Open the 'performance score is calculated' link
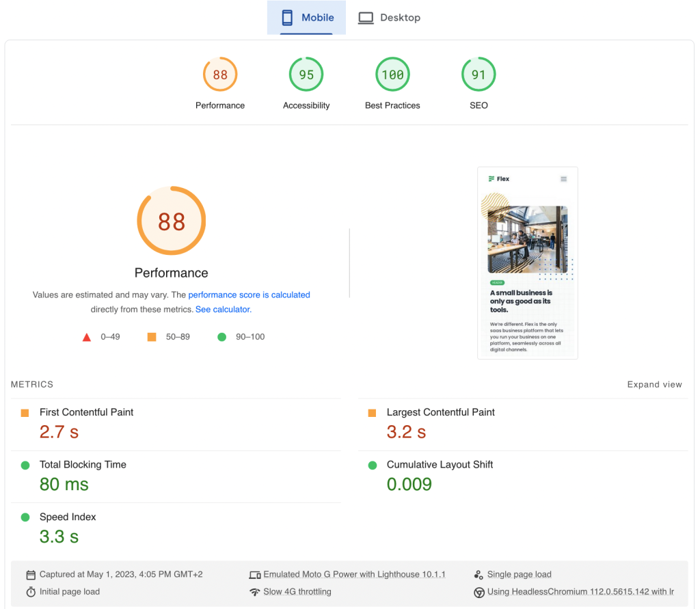 249,295
